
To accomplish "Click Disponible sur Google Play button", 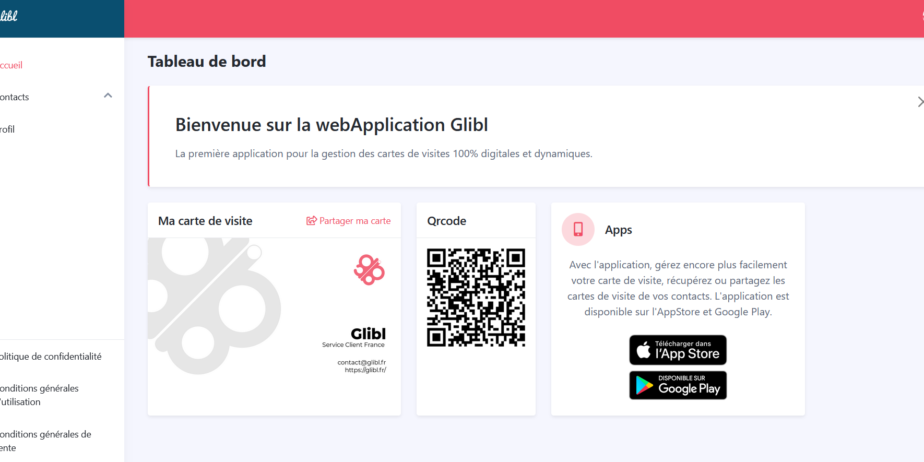I will [678, 385].
